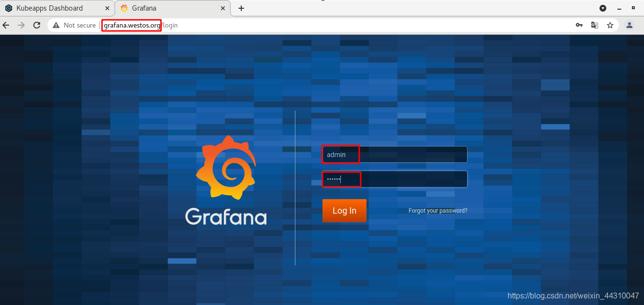Switch to Kubeapps Dashboard tab

[x=58, y=8]
